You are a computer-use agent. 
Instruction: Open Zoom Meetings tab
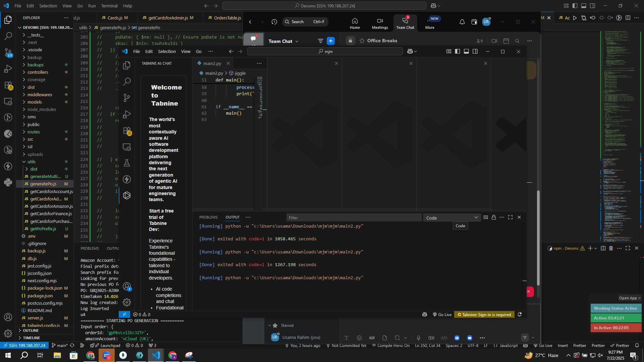point(380,23)
